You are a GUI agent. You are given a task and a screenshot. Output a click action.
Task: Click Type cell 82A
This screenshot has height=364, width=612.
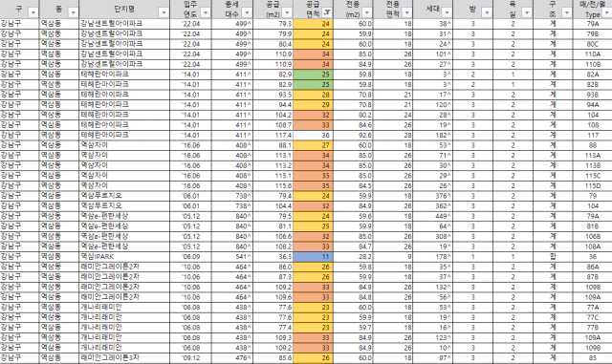(593, 75)
